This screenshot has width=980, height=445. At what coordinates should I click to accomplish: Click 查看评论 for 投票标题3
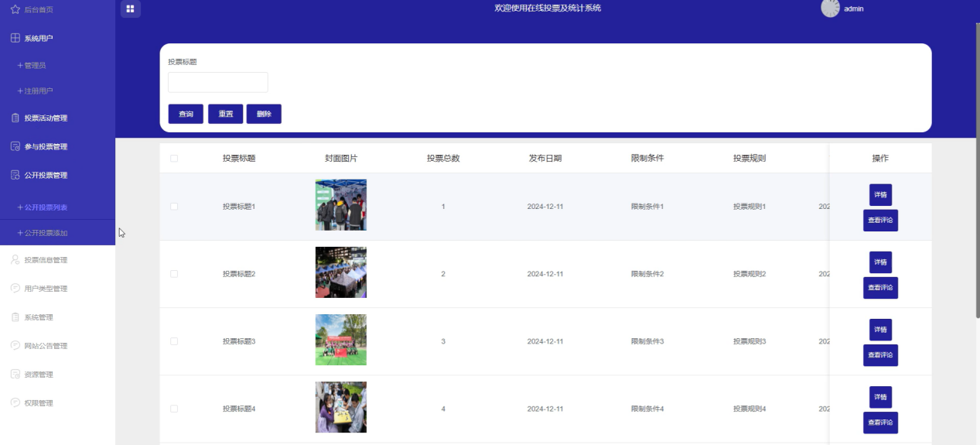click(880, 355)
